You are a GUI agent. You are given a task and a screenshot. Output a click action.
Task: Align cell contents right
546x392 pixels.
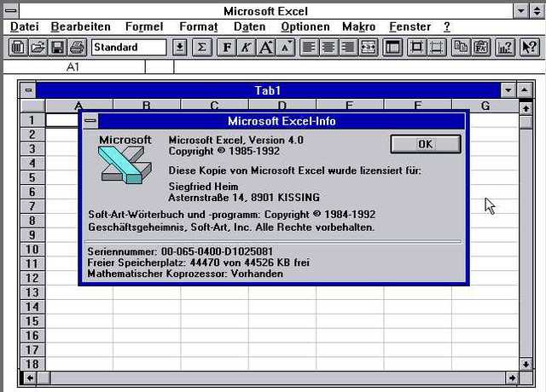[x=348, y=47]
